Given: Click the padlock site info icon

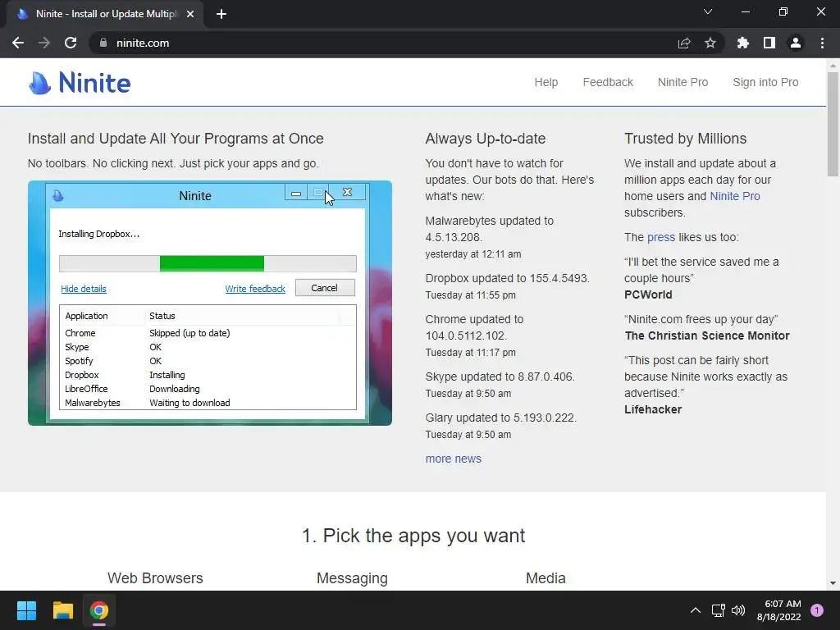Looking at the screenshot, I should 103,43.
